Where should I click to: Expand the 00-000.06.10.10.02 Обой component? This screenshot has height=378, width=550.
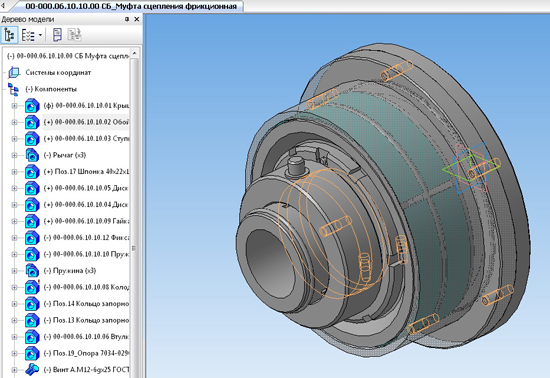pyautogui.click(x=14, y=122)
